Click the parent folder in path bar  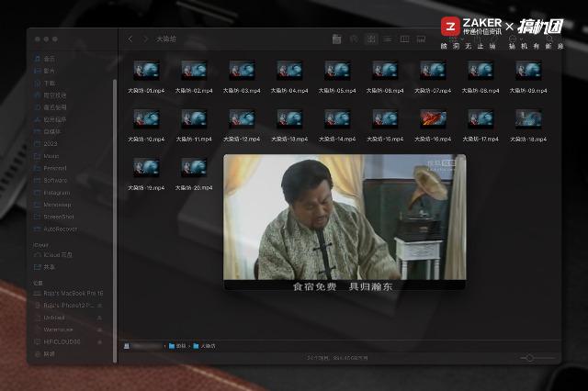[x=177, y=346]
